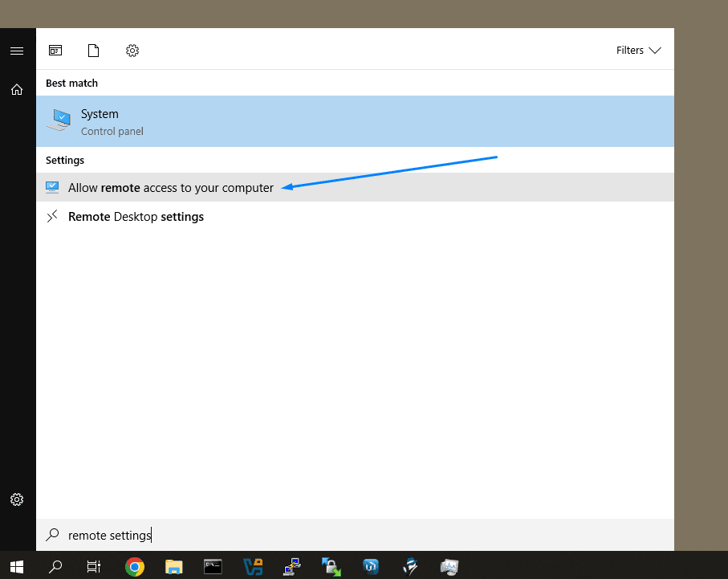Click the Remote Desktop settings icon
Screen dimensions: 728x579
52,216
